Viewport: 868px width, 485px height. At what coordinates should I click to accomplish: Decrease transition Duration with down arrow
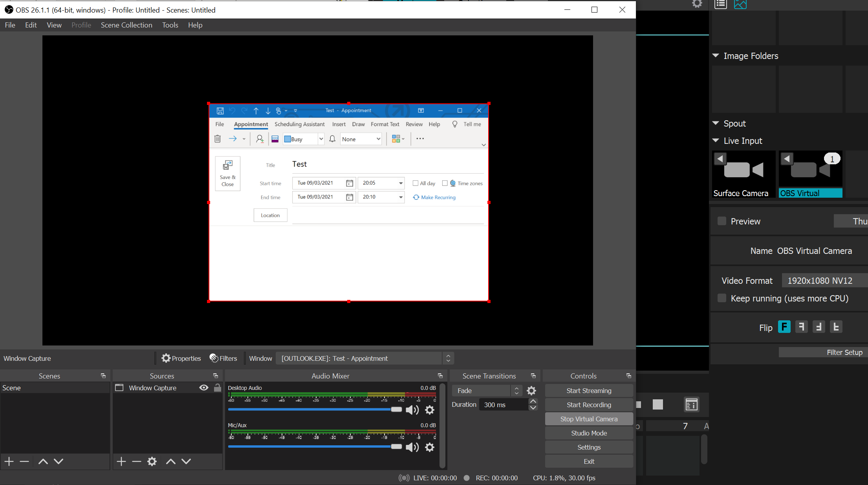coord(533,408)
